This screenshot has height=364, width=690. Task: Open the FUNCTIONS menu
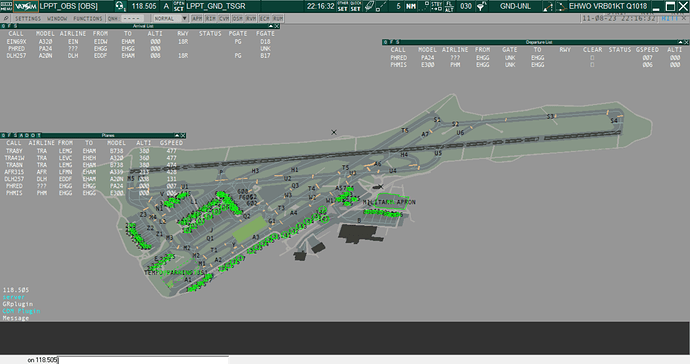[x=88, y=18]
